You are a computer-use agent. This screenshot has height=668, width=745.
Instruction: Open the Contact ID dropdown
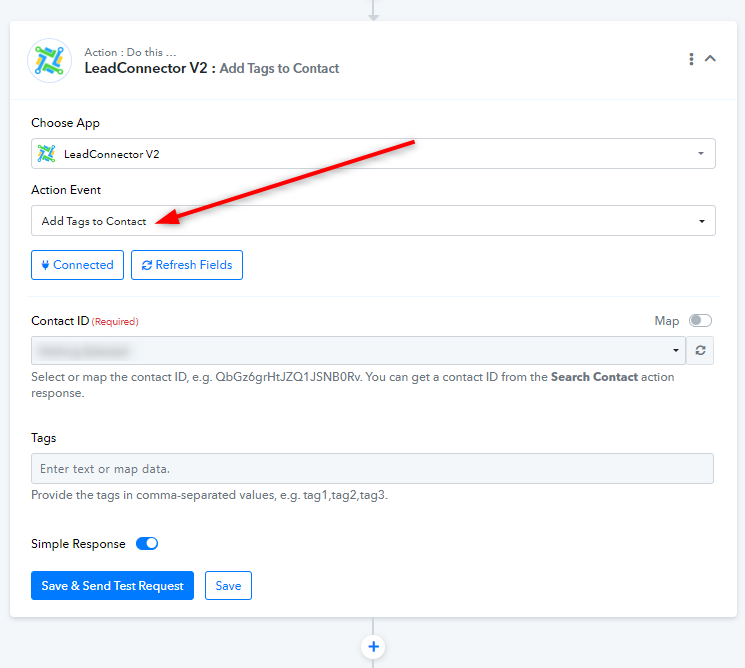[358, 351]
